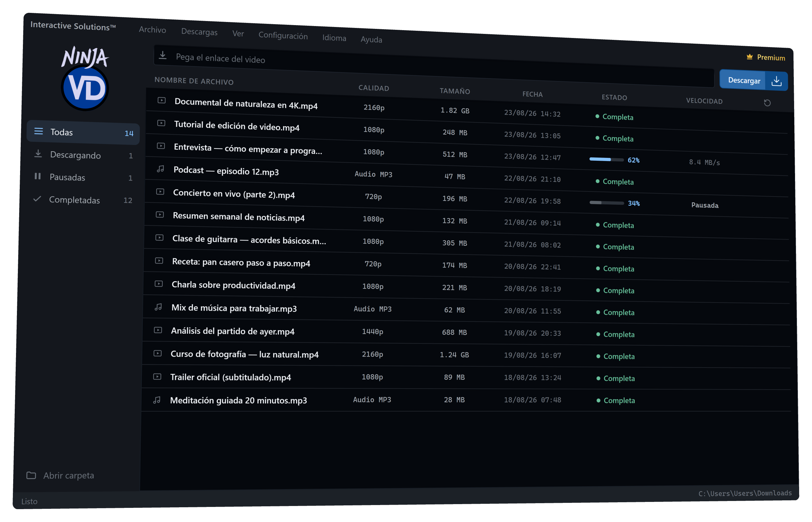Sort by CALIDAD column header
The width and height of the screenshot is (812, 522).
click(x=374, y=88)
